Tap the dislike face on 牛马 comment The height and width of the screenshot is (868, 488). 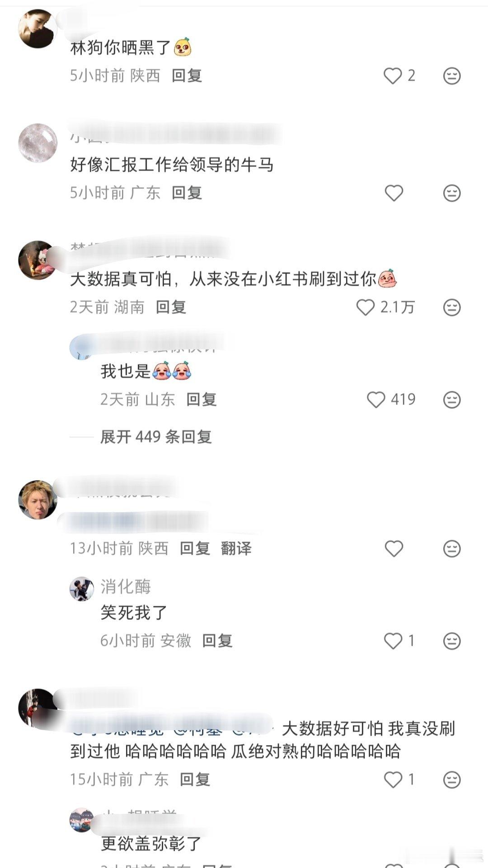click(451, 193)
